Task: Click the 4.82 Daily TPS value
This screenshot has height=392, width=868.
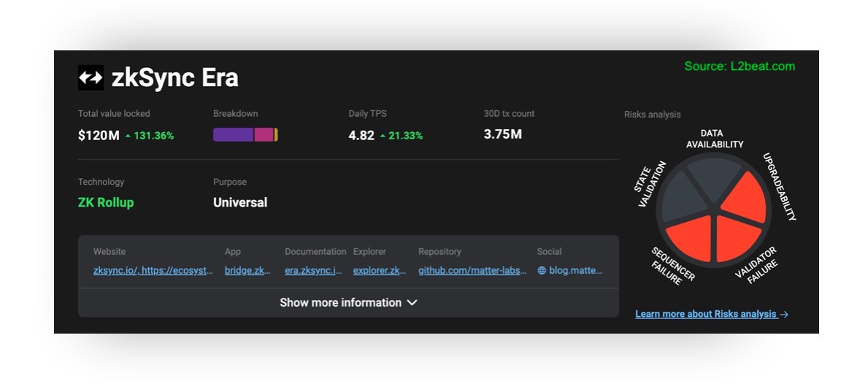Action: click(361, 135)
